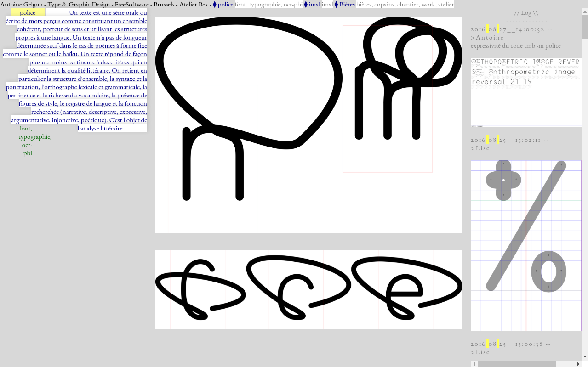Open the "imal" link in the top bar
Image resolution: width=588 pixels, height=367 pixels.
pos(314,5)
